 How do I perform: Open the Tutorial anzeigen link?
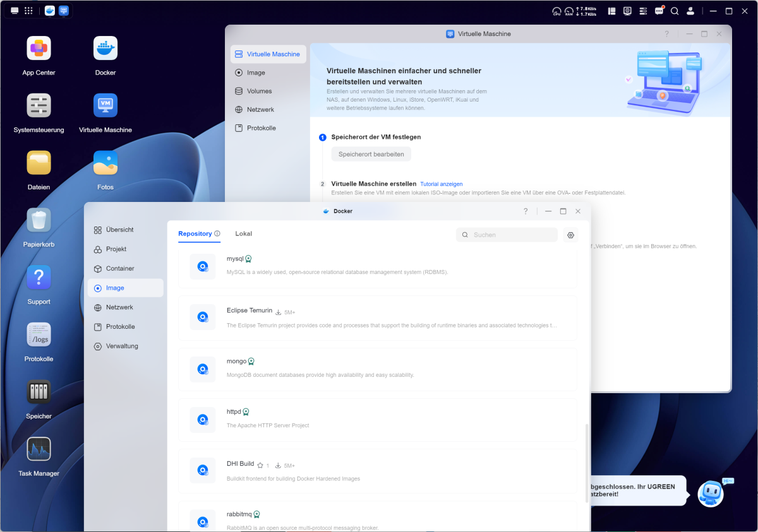click(442, 184)
